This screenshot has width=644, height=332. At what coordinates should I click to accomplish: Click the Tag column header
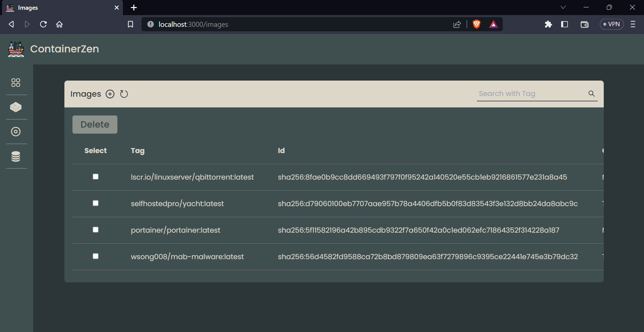[138, 151]
